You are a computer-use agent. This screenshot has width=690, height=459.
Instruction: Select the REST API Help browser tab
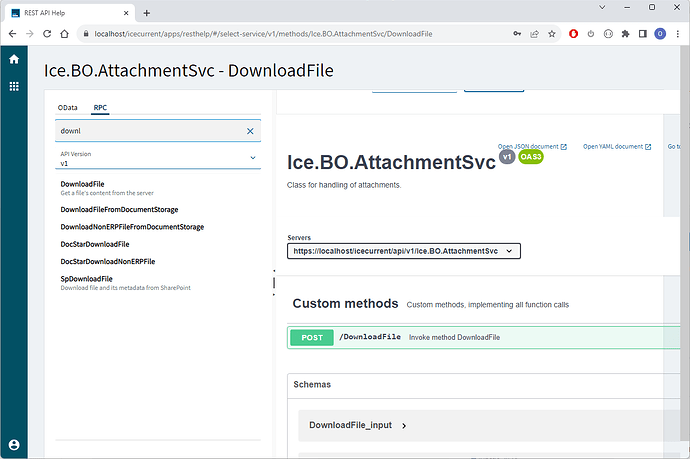[x=69, y=13]
